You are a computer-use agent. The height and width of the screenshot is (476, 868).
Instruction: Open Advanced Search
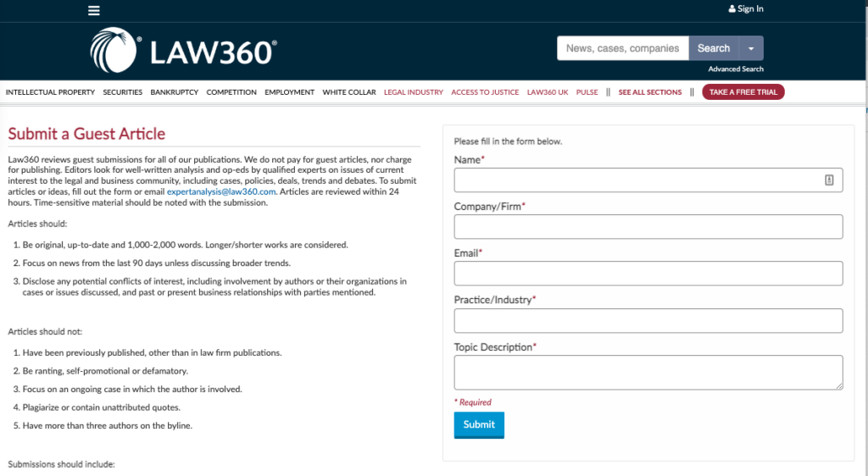pos(736,69)
